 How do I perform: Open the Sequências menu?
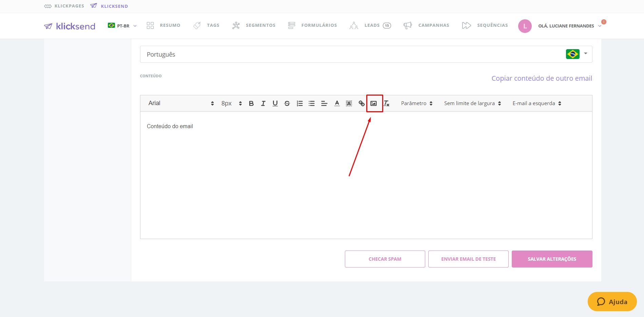click(485, 25)
